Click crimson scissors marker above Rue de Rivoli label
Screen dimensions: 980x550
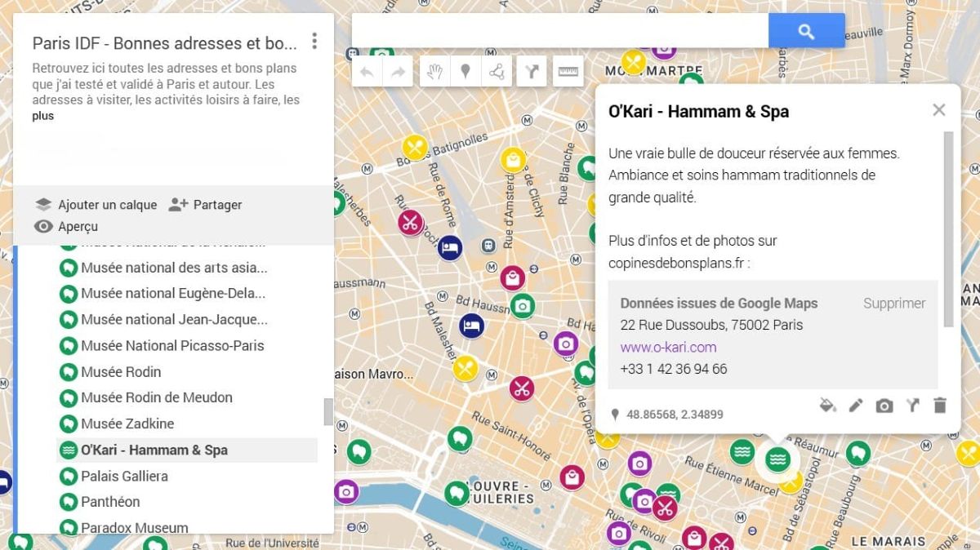point(665,508)
